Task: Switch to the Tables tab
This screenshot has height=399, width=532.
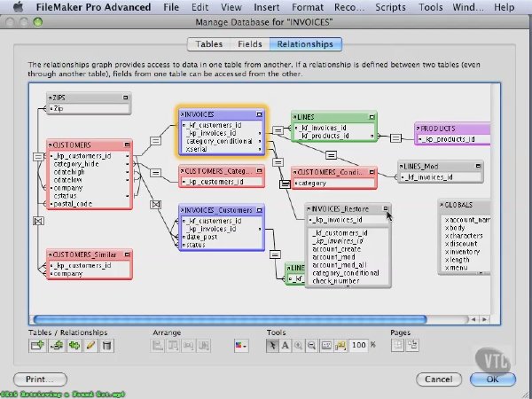Action: 209,44
